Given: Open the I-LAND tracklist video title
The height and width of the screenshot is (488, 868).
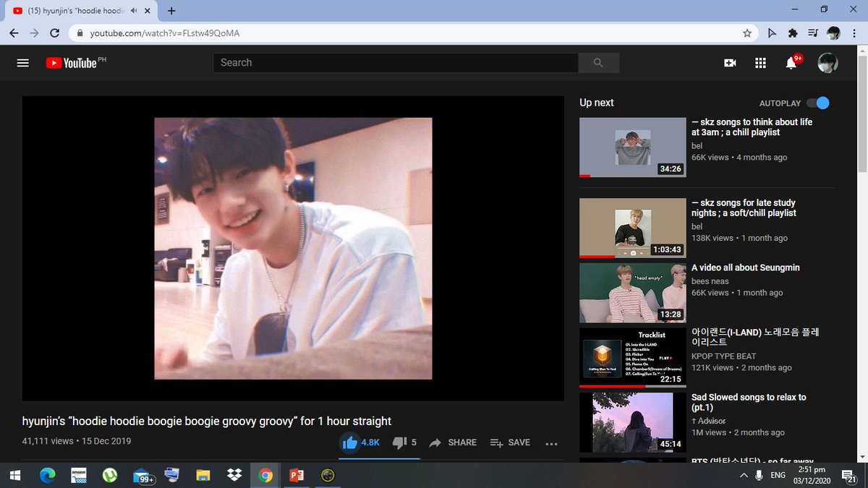Looking at the screenshot, I should click(755, 338).
